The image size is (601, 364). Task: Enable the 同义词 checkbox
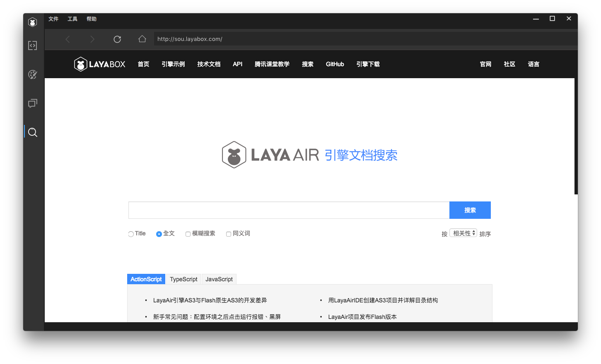pyautogui.click(x=229, y=234)
